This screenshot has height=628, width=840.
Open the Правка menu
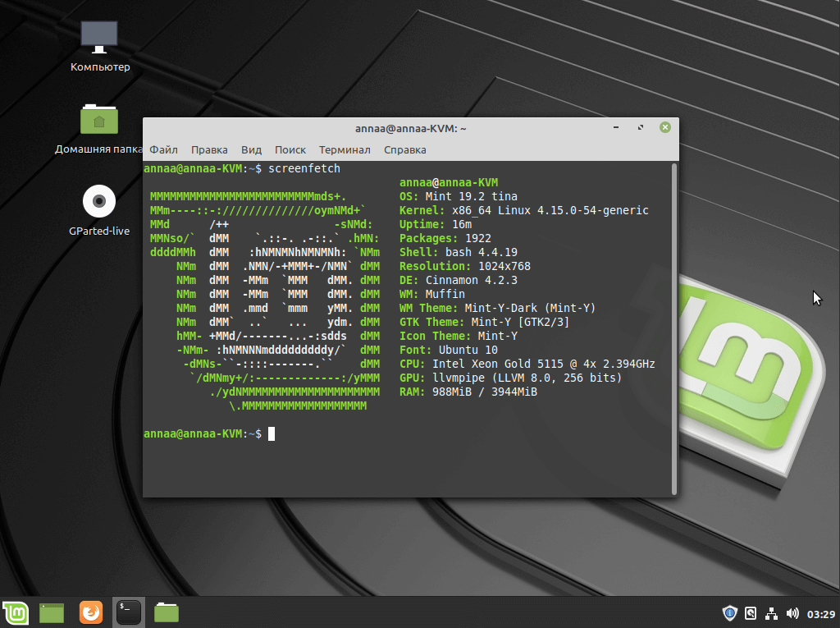point(209,149)
